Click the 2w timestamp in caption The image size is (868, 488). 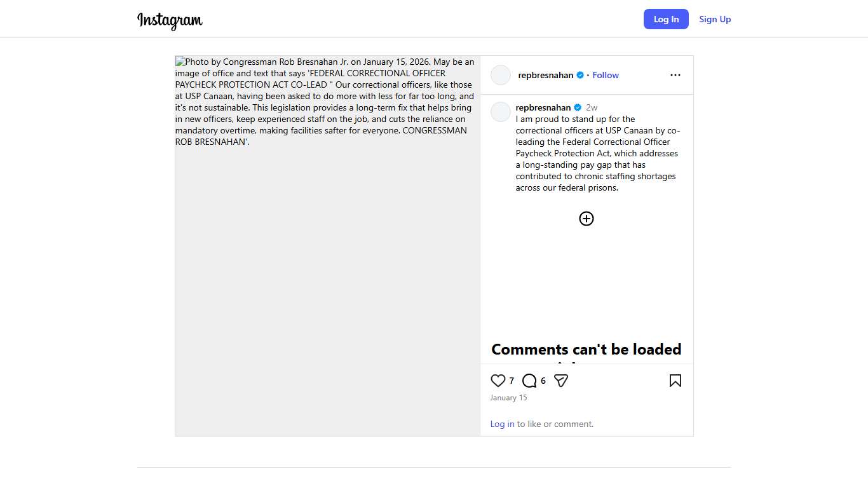click(592, 107)
